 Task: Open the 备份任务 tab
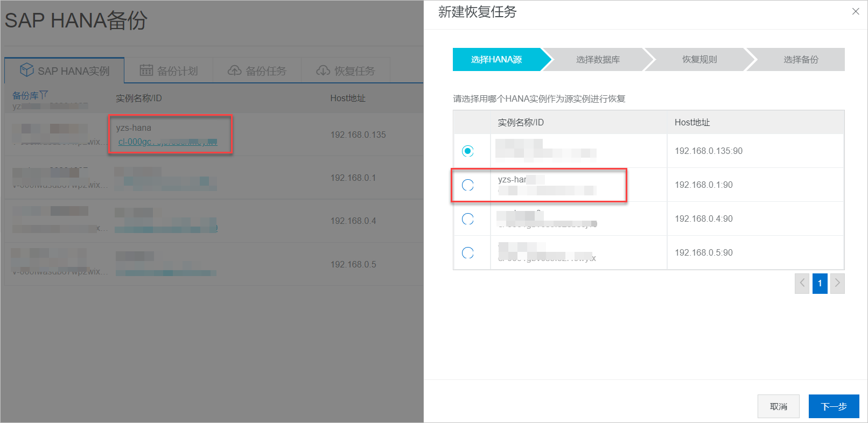[x=257, y=70]
